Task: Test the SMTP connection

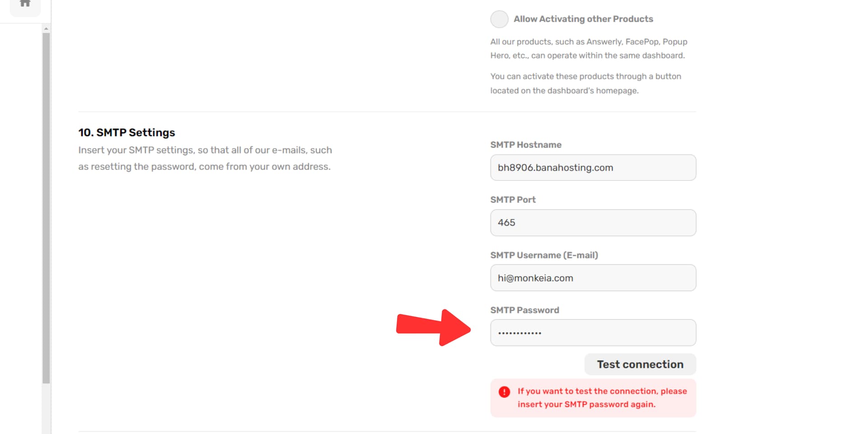Action: click(640, 364)
